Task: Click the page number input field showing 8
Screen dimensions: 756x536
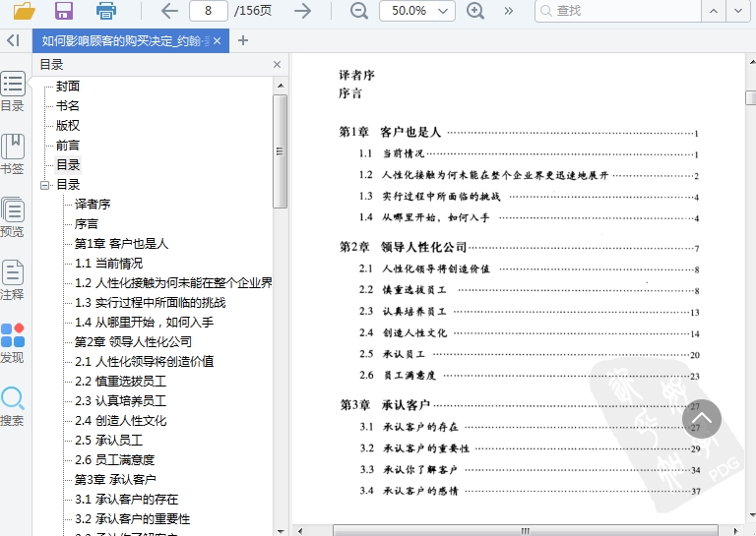Action: (x=209, y=11)
